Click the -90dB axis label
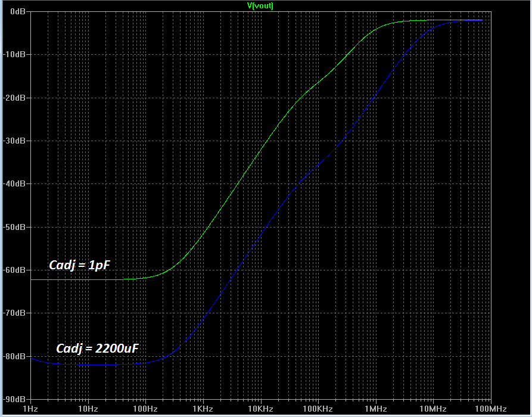This screenshot has height=417, width=532. pos(14,399)
